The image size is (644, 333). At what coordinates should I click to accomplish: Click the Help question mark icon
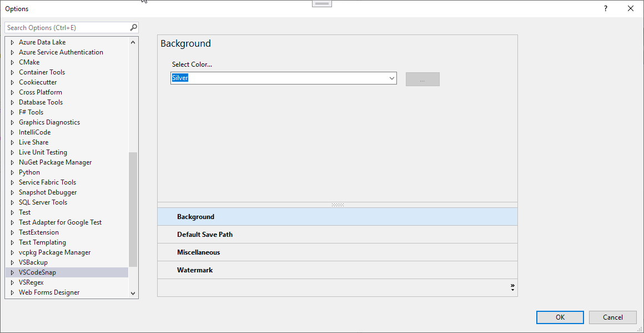[x=606, y=8]
